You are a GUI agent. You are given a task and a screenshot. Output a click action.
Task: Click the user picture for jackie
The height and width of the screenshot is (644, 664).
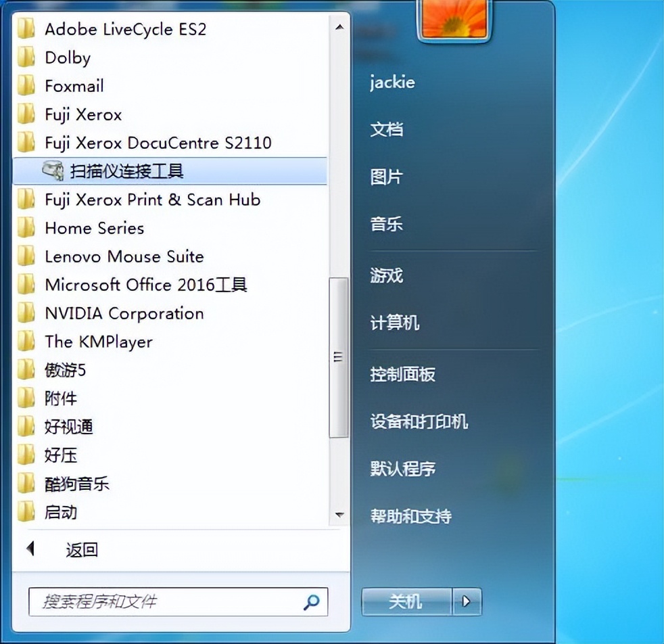[454, 20]
